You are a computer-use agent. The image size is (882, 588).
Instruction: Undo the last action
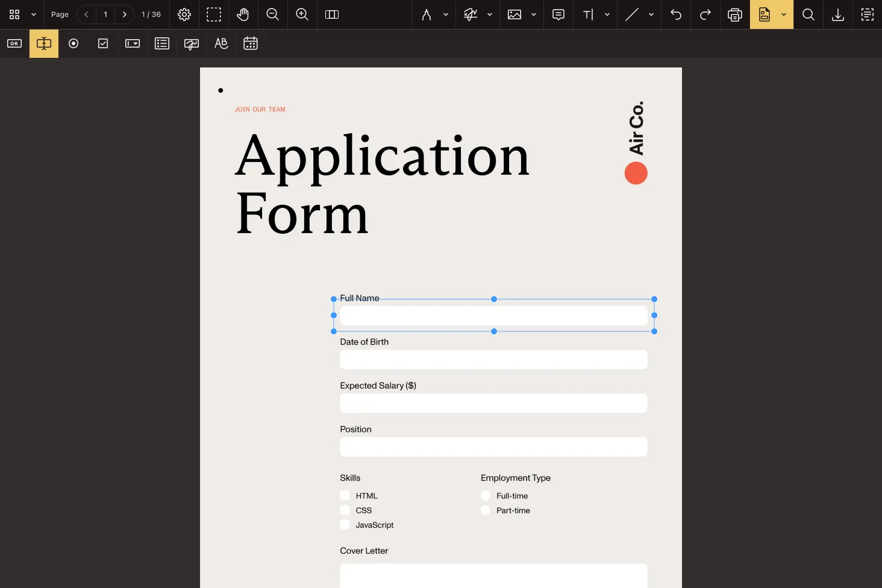point(676,14)
